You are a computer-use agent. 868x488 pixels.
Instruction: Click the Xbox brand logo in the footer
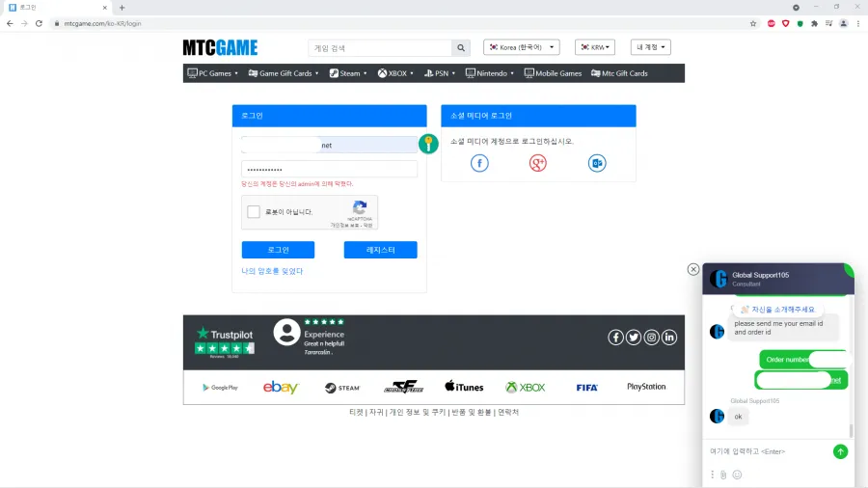point(526,388)
